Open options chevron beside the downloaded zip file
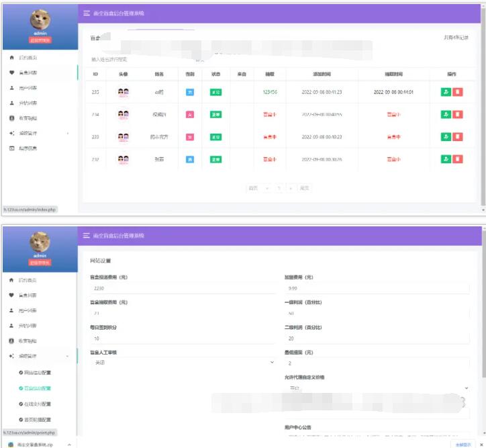Viewport: 486px width, 448px height. [70, 444]
